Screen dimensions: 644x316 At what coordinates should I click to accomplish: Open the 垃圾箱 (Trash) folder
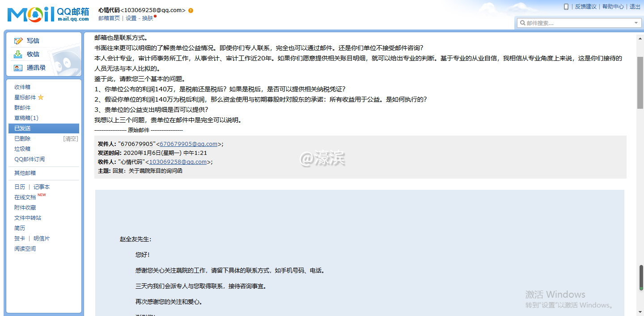click(x=22, y=149)
